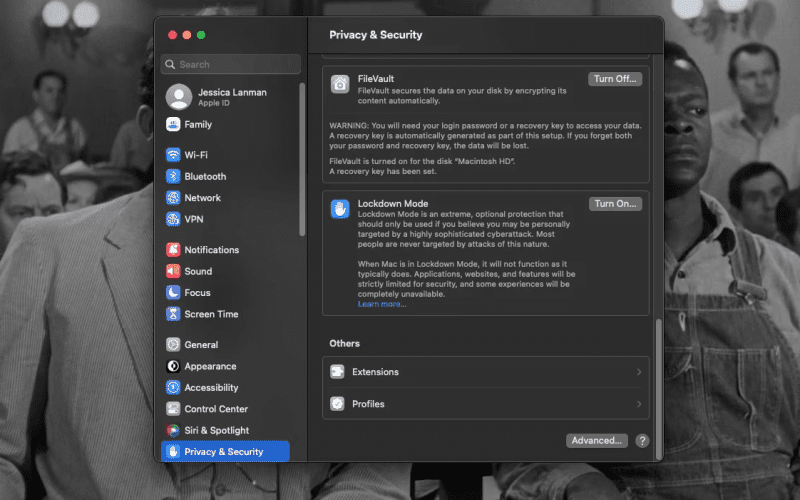Image resolution: width=800 pixels, height=500 pixels.
Task: Click the Sound speaker icon
Action: pos(173,271)
